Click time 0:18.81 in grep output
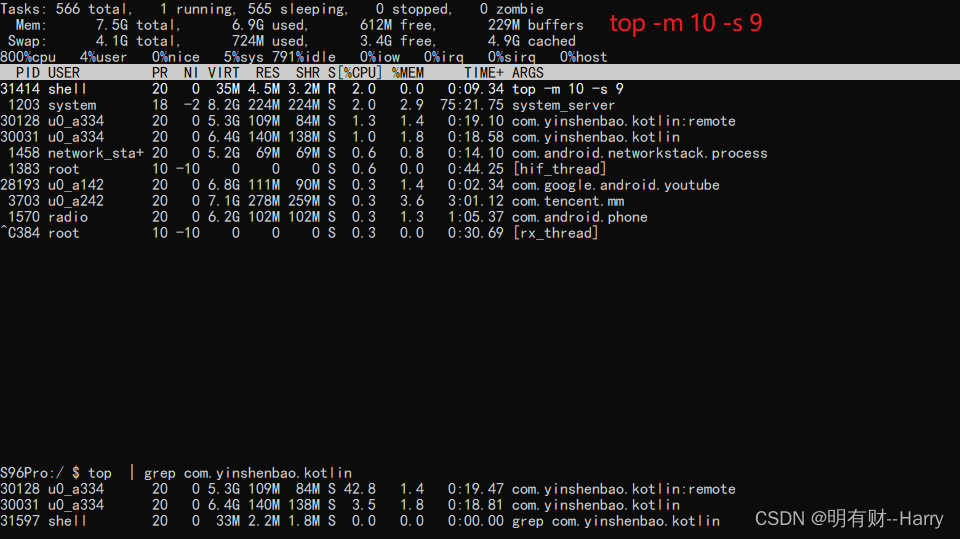 pos(476,505)
